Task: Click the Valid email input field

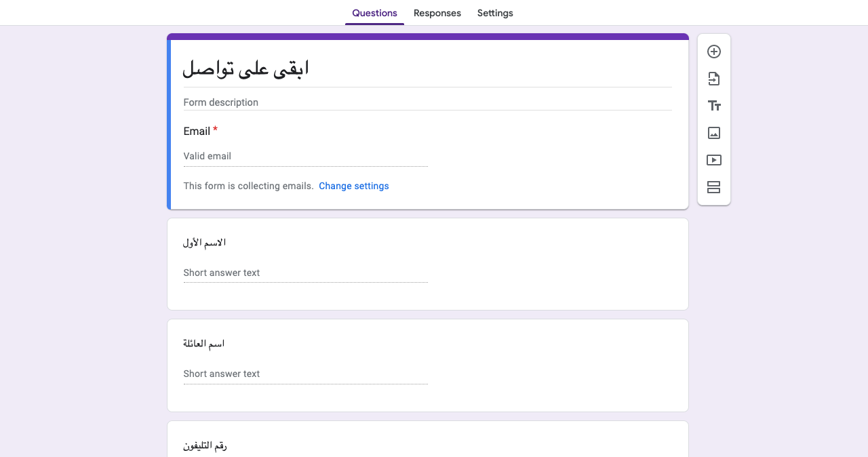Action: [305, 156]
